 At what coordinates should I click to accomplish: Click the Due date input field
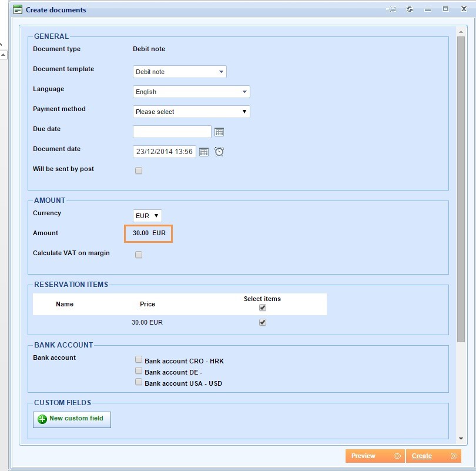172,132
